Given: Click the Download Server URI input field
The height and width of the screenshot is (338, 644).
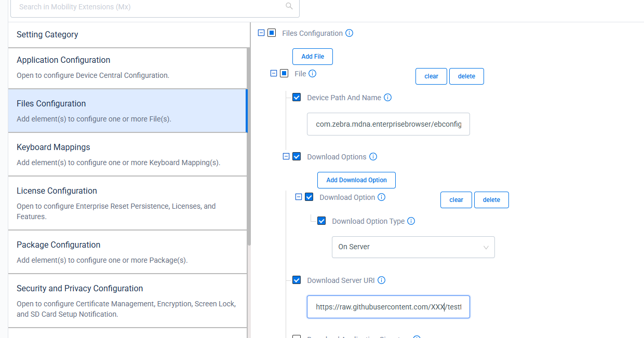Looking at the screenshot, I should (388, 307).
